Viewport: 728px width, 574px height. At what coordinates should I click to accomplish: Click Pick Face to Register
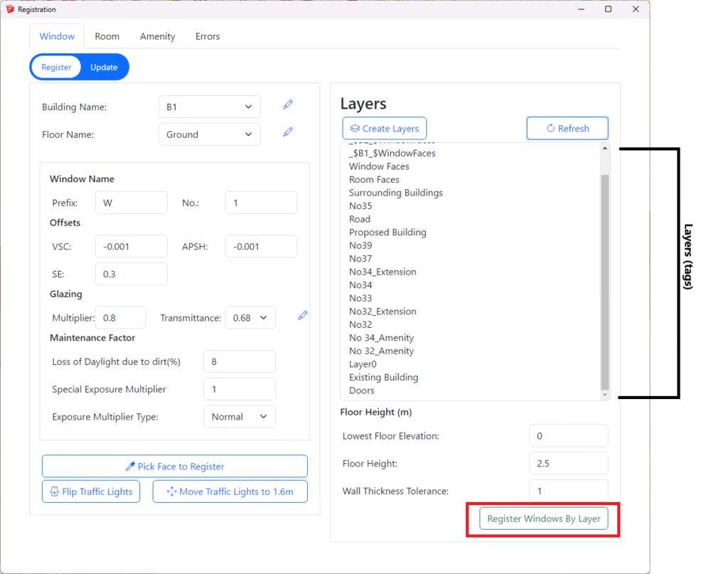175,467
